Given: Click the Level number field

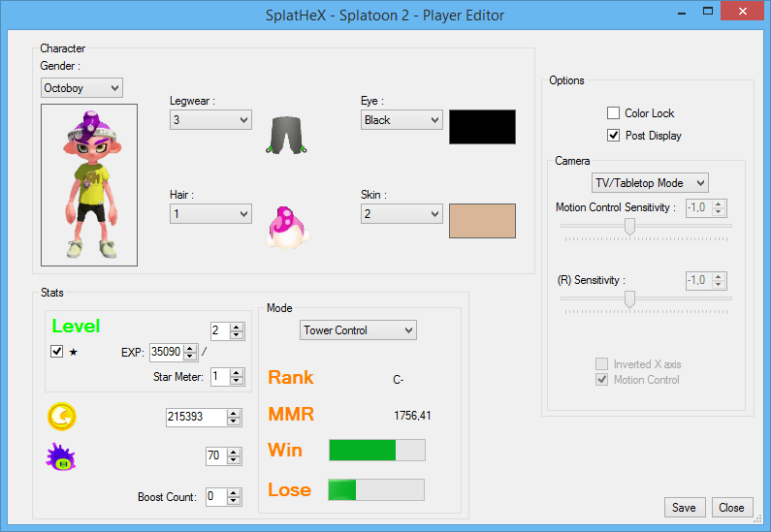Looking at the screenshot, I should (220, 330).
